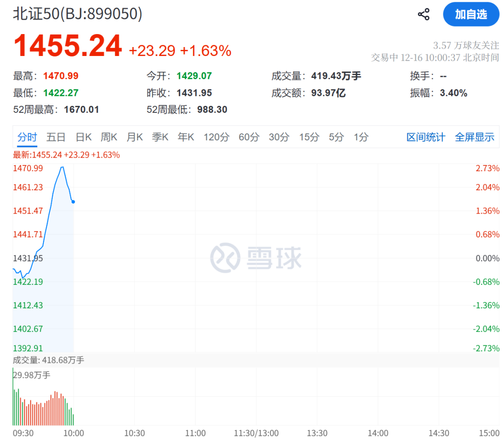
Task: Show the 年K chart
Action: [x=186, y=137]
